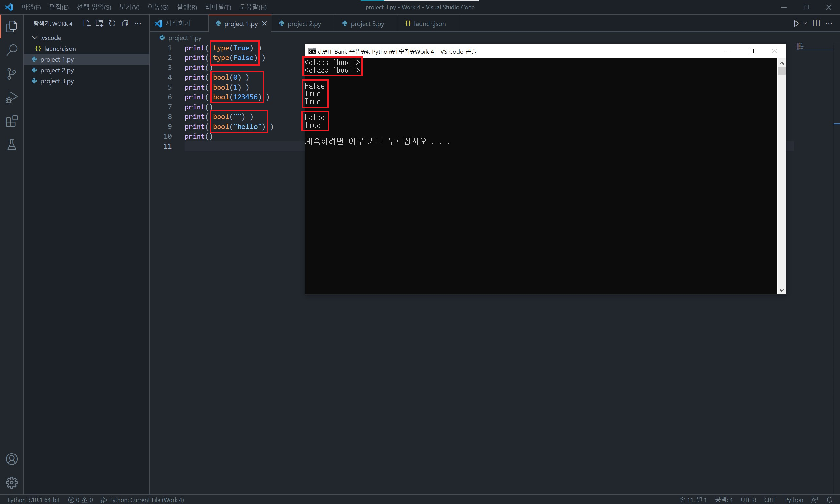Toggle Explorer sidebar via files icon

(x=11, y=27)
